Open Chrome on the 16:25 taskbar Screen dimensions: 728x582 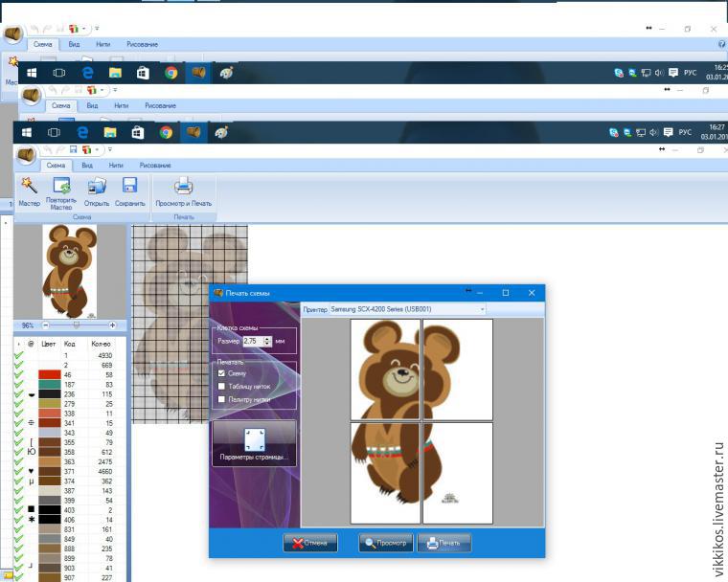171,73
